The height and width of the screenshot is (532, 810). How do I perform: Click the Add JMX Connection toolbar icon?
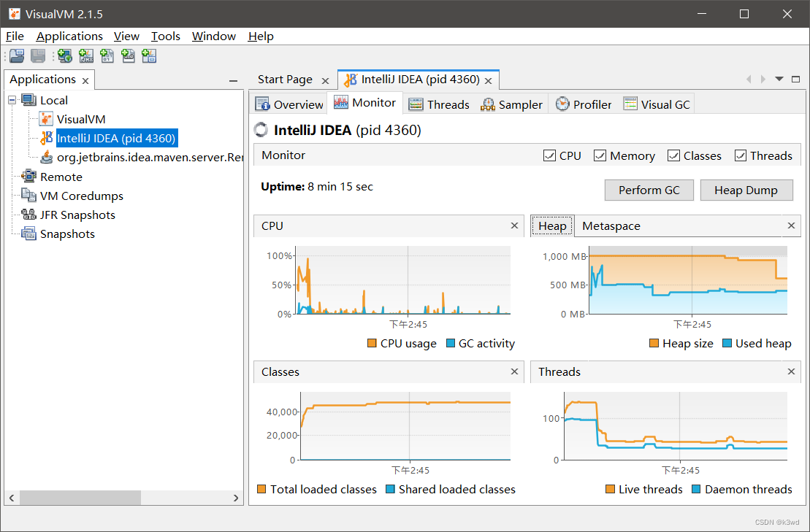click(x=86, y=55)
